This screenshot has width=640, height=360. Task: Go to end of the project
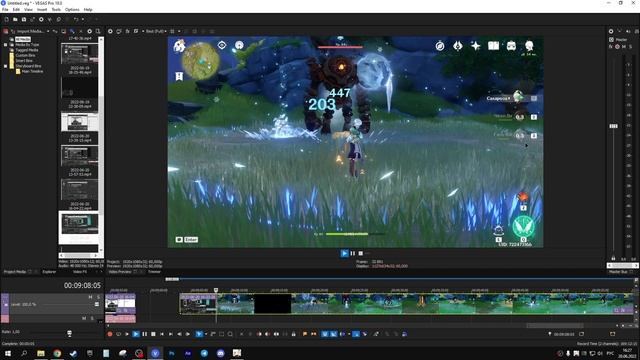[171, 334]
